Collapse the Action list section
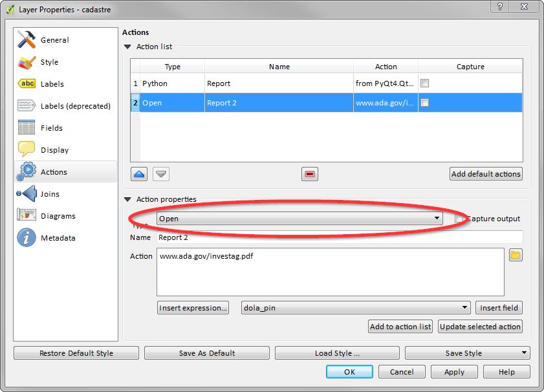The height and width of the screenshot is (392, 544). [127, 47]
